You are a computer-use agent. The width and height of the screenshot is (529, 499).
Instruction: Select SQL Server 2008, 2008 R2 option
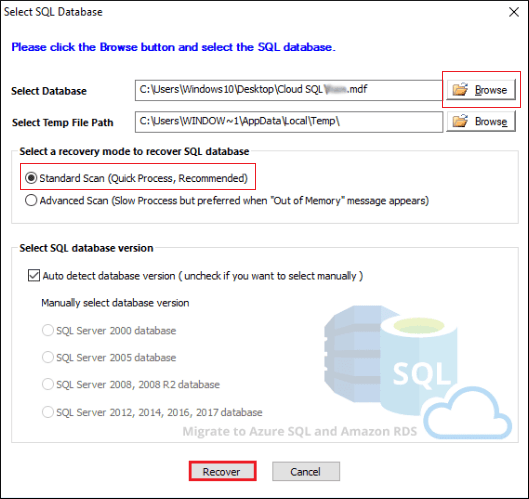pos(48,384)
